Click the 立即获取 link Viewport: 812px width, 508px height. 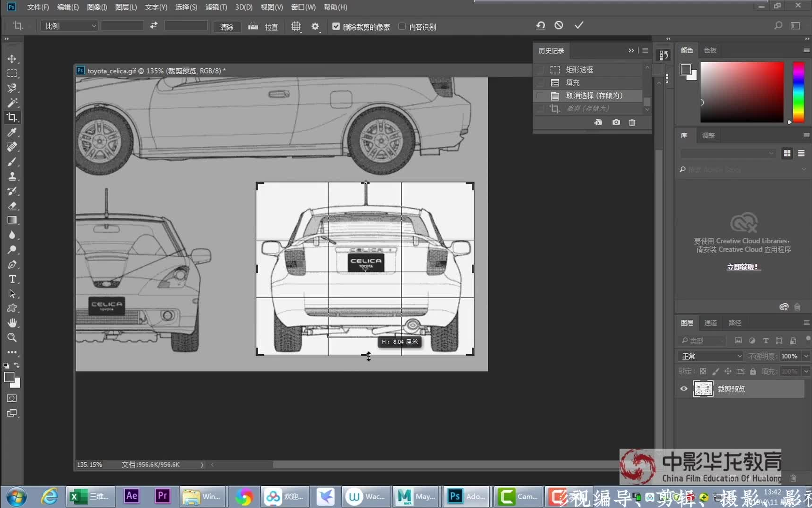pyautogui.click(x=743, y=267)
